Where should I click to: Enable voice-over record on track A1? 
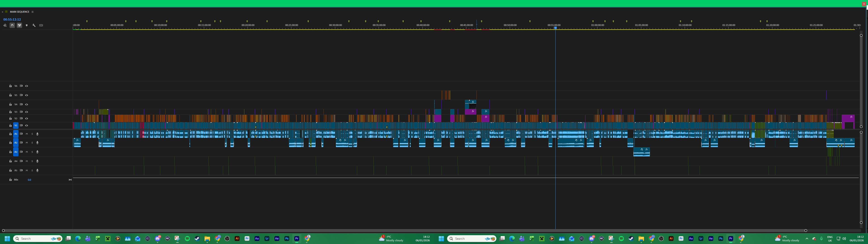click(x=37, y=134)
